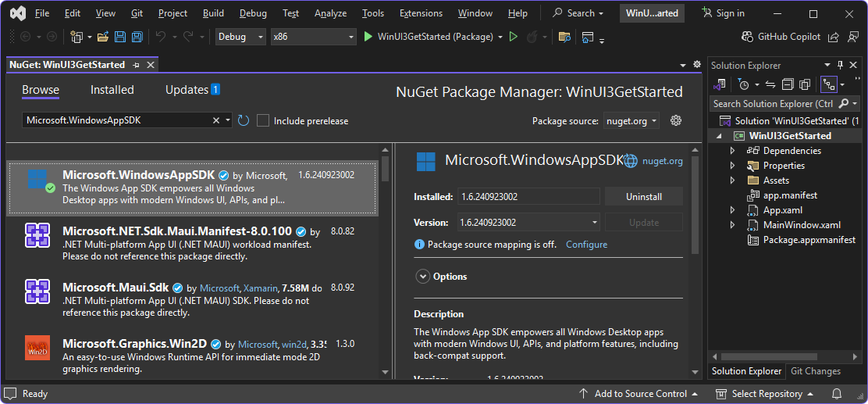868x404 pixels.
Task: Toggle the file nesting view icon in Solution Explorer
Action: (x=829, y=85)
